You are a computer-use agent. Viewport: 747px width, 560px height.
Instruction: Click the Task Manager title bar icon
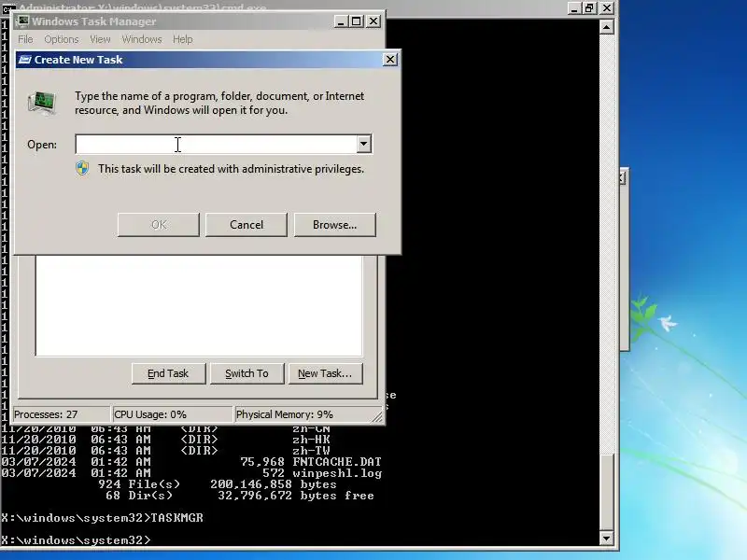(x=21, y=21)
